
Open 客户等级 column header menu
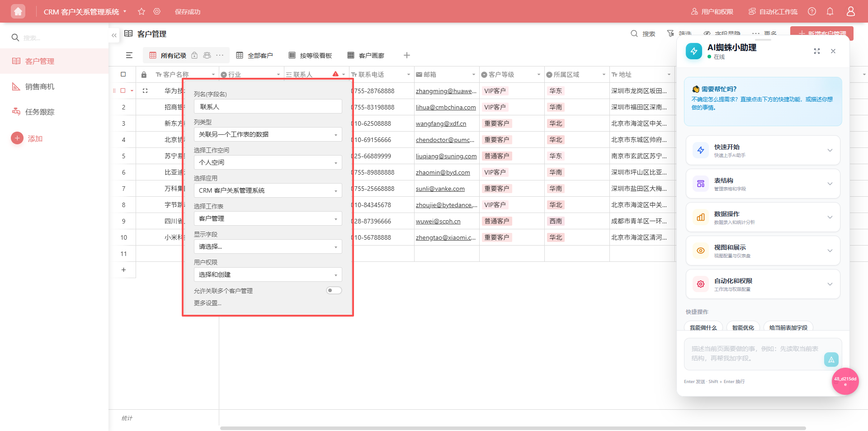(539, 75)
